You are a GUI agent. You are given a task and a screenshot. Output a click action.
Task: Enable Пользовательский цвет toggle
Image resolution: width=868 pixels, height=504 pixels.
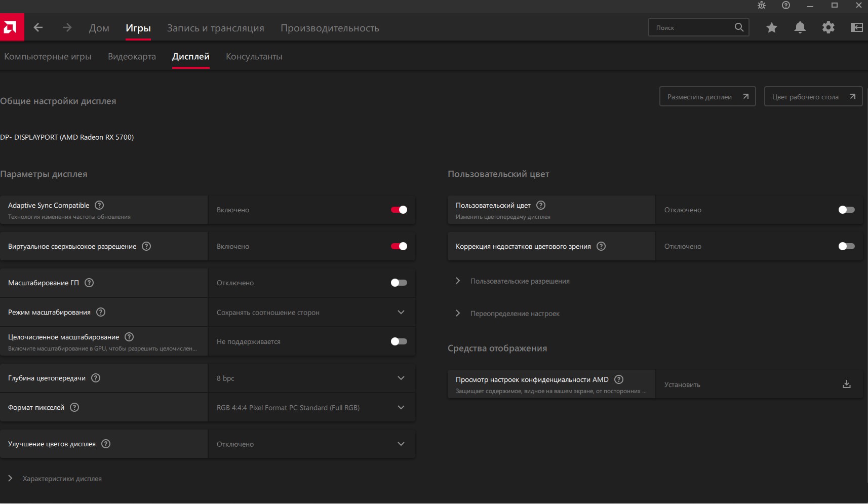click(846, 210)
